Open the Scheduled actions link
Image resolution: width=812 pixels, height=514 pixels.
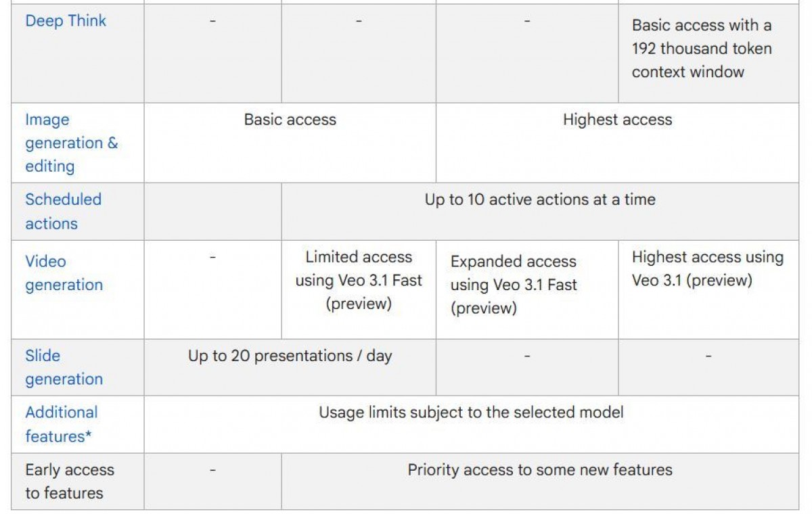[x=63, y=211]
